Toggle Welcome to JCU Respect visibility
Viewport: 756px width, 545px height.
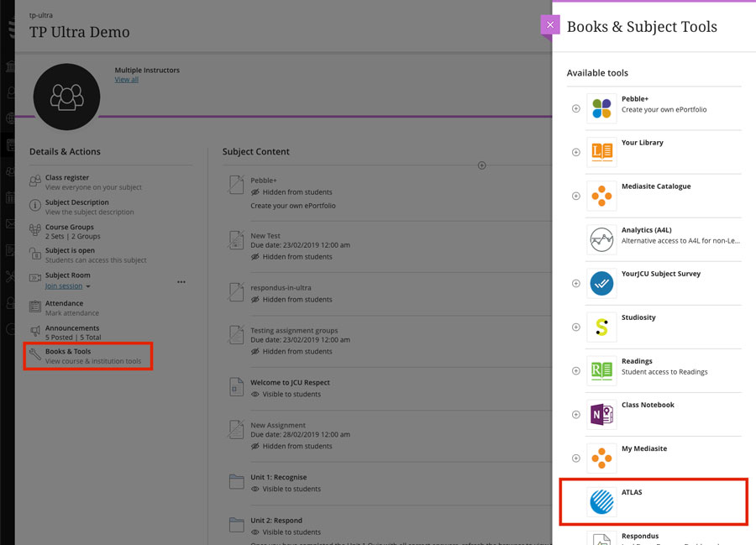click(286, 394)
